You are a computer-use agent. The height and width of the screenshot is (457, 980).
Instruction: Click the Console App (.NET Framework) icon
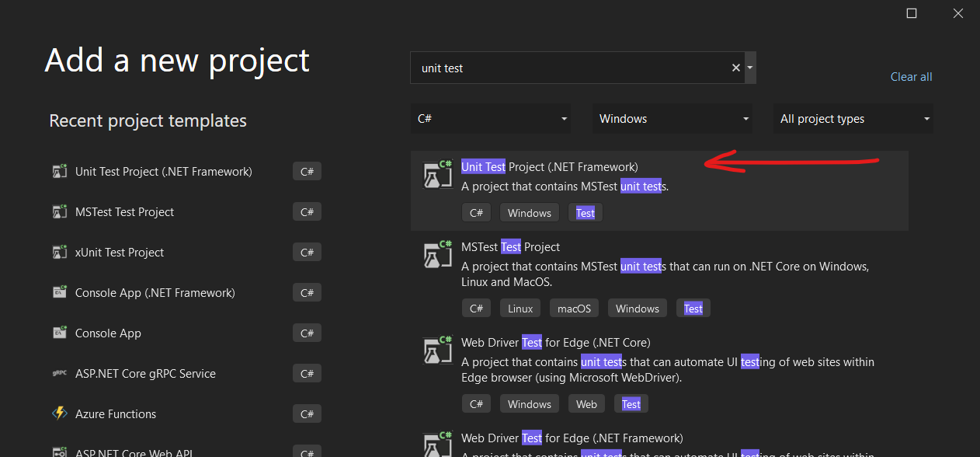(x=60, y=292)
